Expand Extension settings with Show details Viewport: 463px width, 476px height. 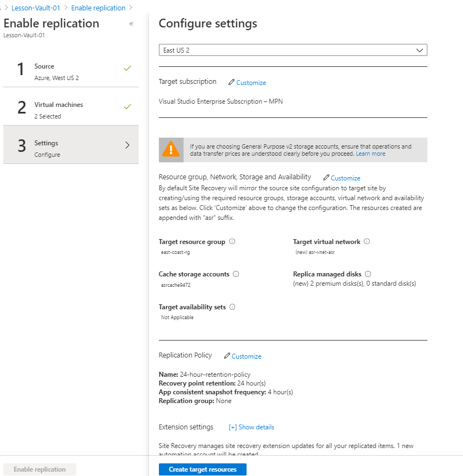pos(251,427)
